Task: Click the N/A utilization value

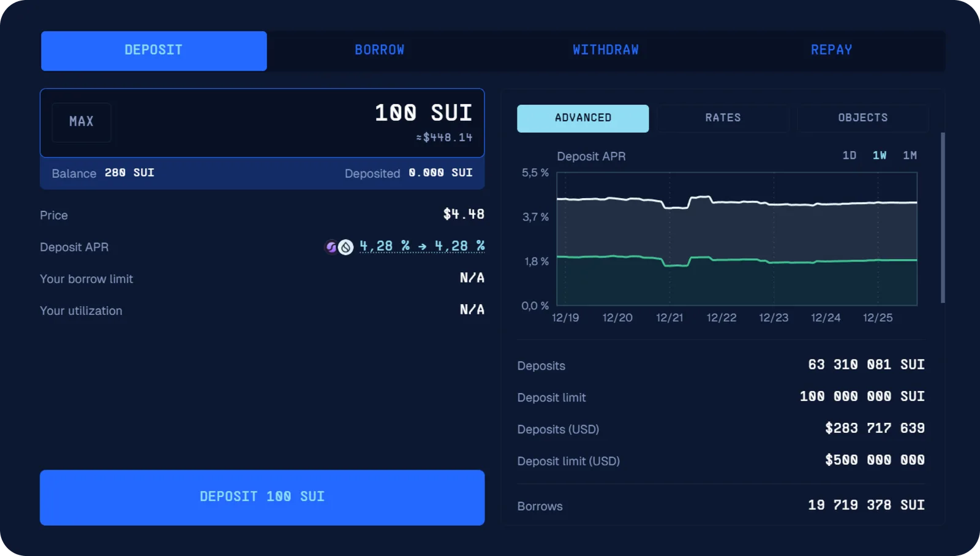Action: pyautogui.click(x=472, y=310)
